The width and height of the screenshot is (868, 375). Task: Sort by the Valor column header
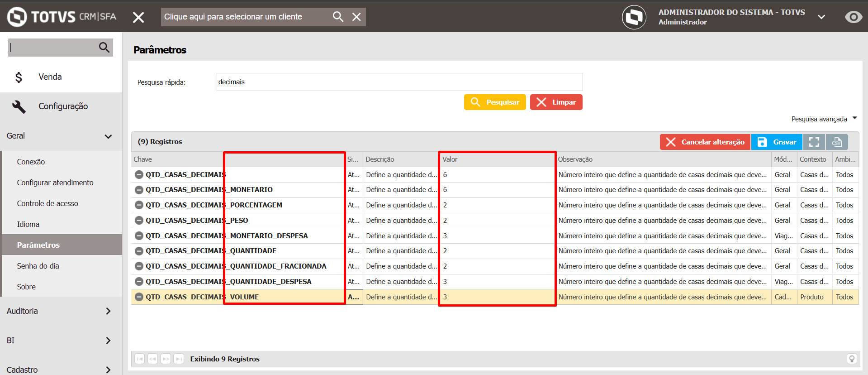497,159
